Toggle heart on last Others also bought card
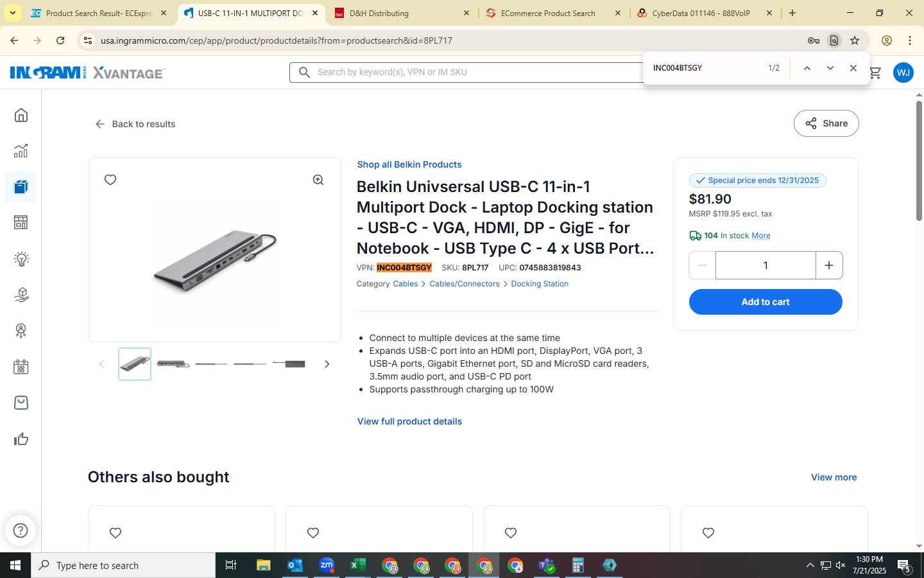The height and width of the screenshot is (578, 924). point(708,532)
